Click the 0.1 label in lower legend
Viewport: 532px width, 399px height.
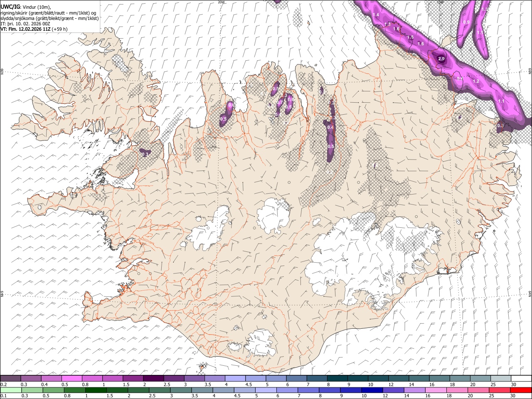pyautogui.click(x=3, y=396)
